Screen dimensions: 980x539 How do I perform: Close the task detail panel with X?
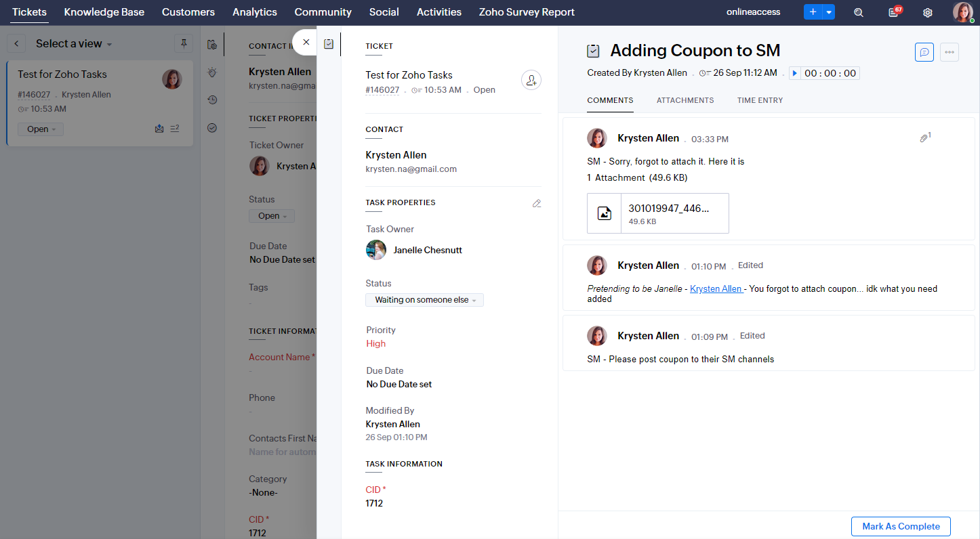click(x=306, y=42)
